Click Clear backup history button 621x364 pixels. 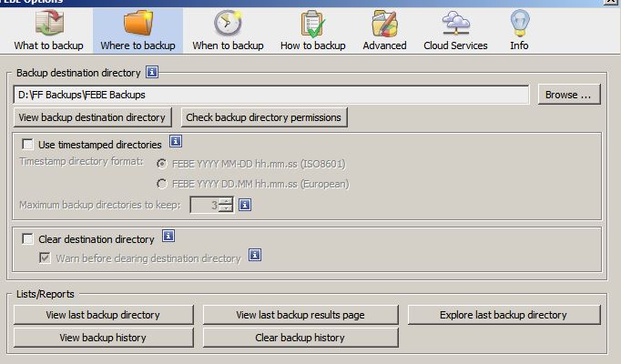pyautogui.click(x=300, y=338)
